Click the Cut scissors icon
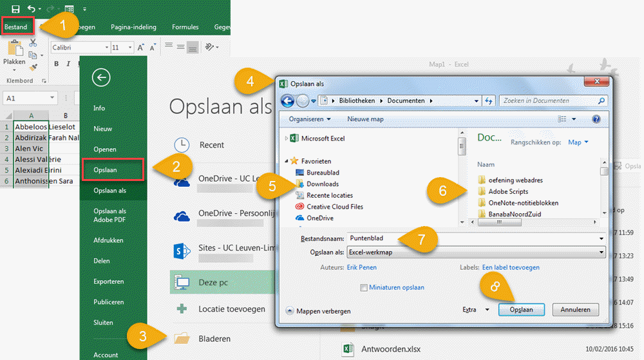Screen dimensions: 644x360 point(33,43)
